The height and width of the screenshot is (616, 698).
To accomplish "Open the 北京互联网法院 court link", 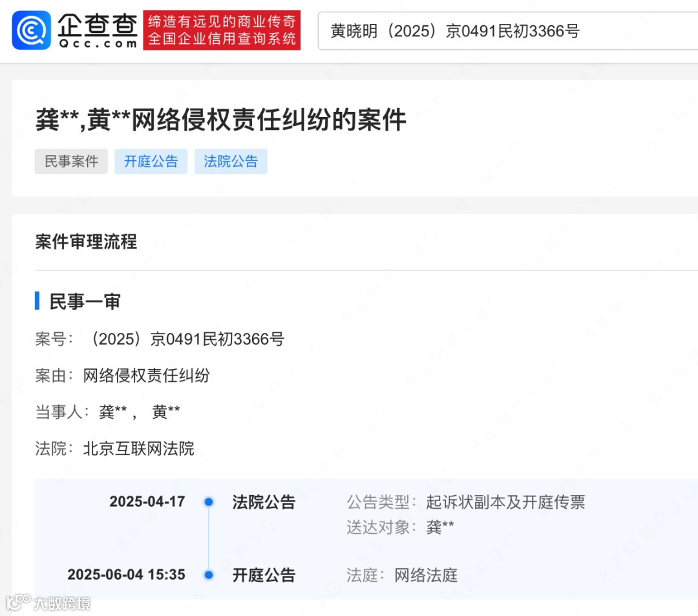I will [138, 448].
